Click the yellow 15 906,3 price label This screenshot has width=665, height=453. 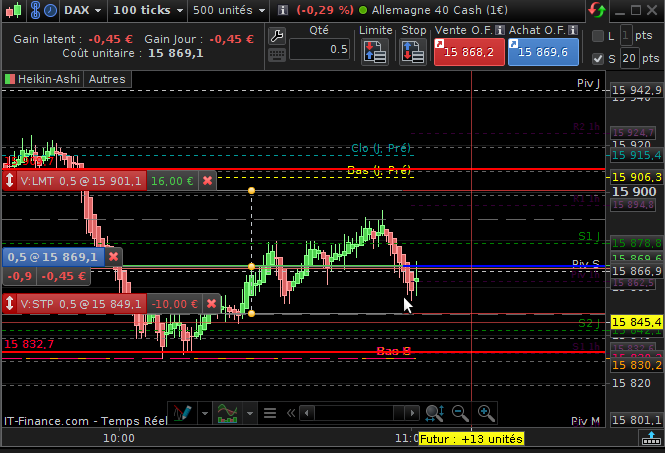click(x=637, y=177)
